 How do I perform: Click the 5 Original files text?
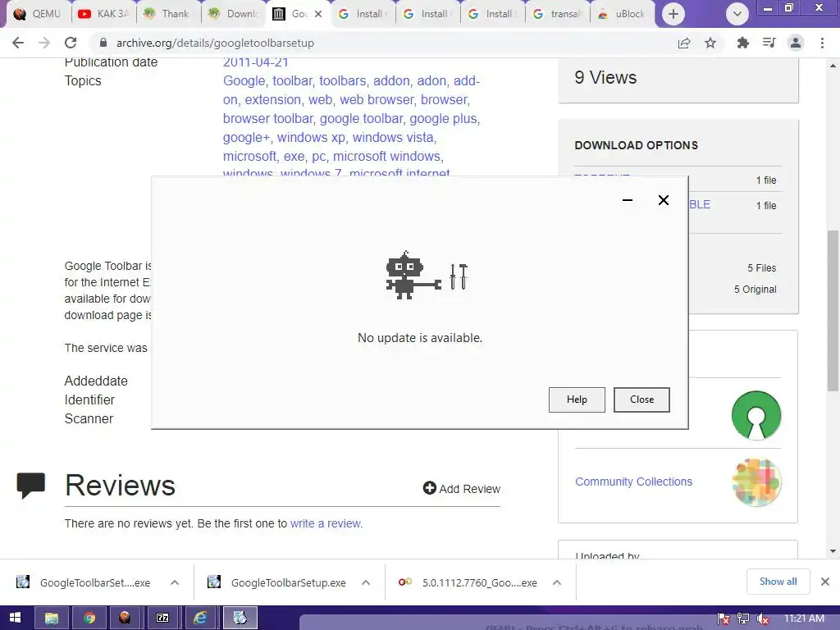point(755,290)
